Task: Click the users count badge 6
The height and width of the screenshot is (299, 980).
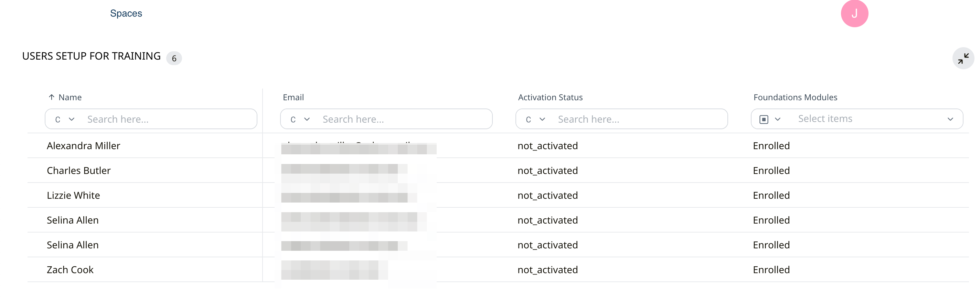Action: [174, 58]
